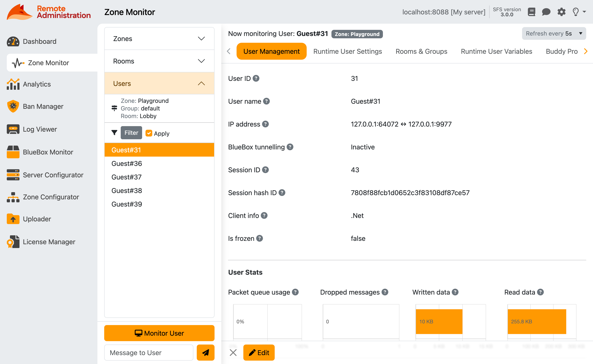Click the send message paper-plane button
The width and height of the screenshot is (593, 364).
(x=205, y=352)
